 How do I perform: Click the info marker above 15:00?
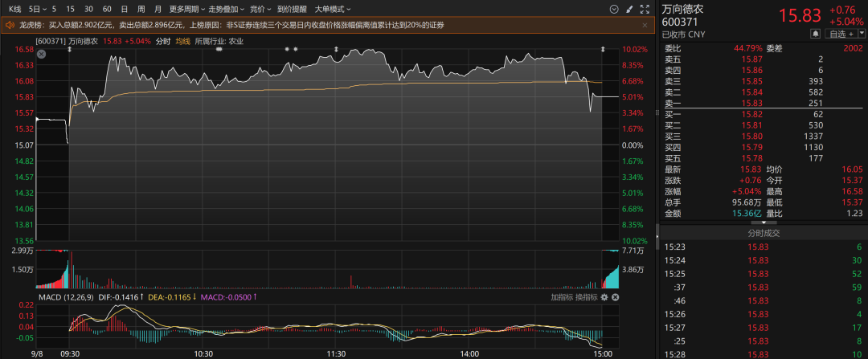603,50
